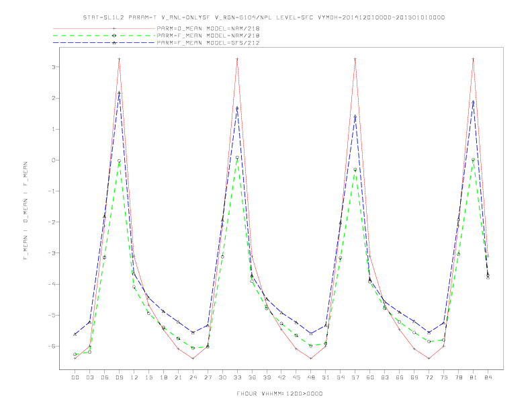Click the x-axis tick label 36
The image size is (532, 411).
tap(252, 377)
